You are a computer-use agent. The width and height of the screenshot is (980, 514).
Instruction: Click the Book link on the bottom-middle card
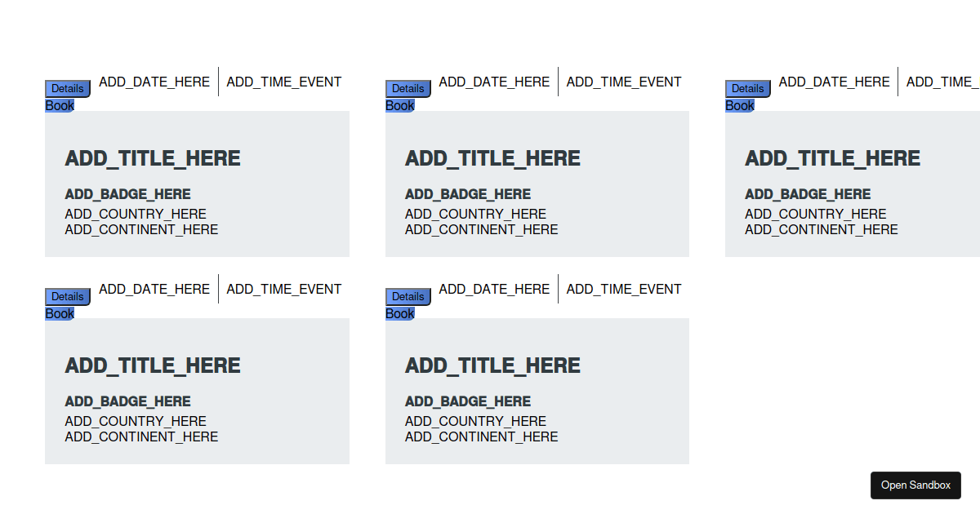click(399, 313)
